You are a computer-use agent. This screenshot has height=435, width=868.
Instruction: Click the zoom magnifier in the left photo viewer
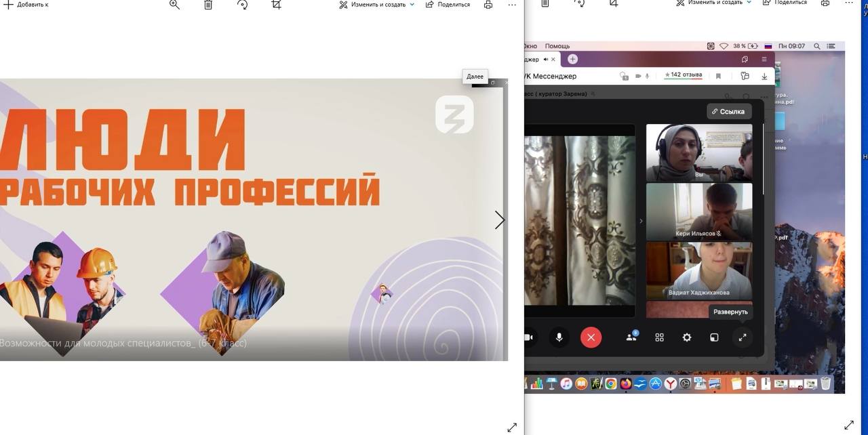(174, 5)
